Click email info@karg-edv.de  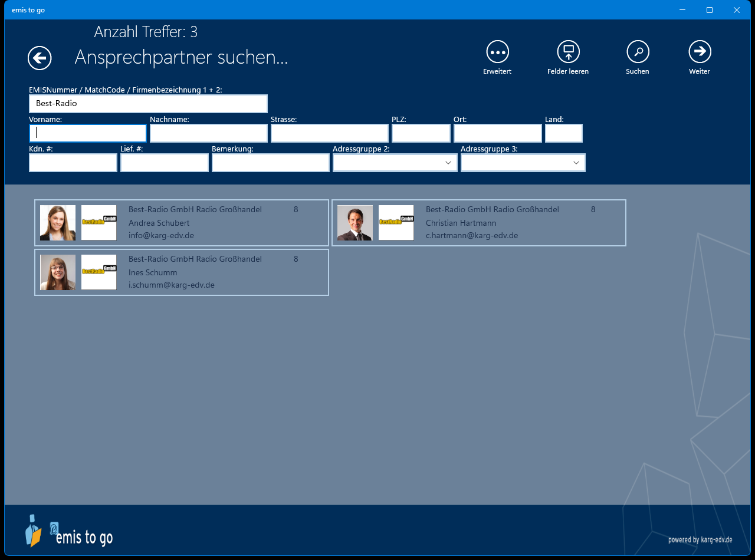[161, 235]
